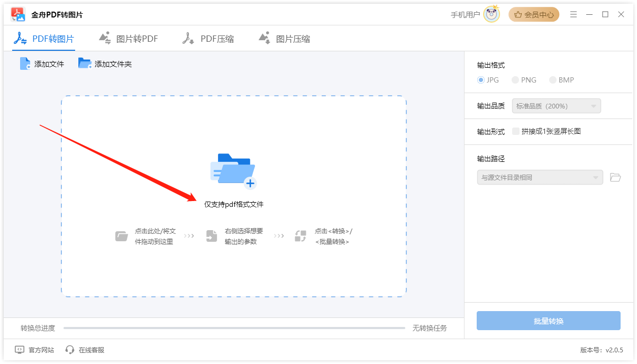This screenshot has width=637, height=364.
Task: Click the total conversion progress bar
Action: pyautogui.click(x=234, y=328)
